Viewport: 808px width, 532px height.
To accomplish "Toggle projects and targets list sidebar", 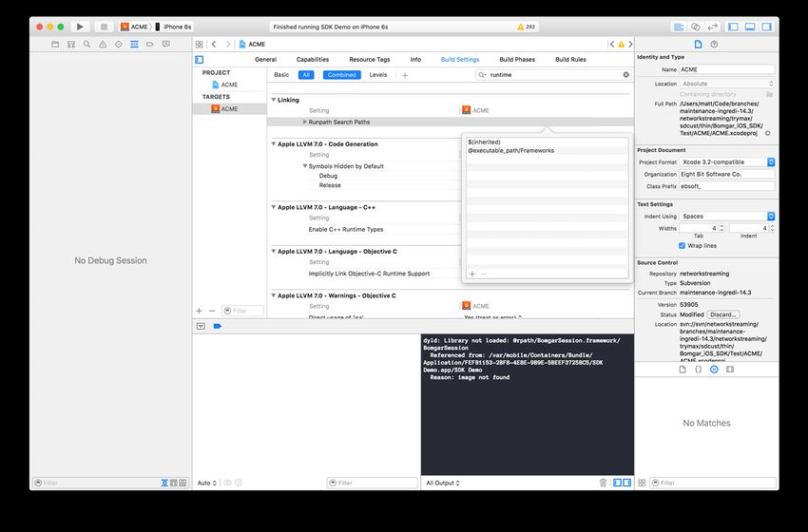I will pyautogui.click(x=200, y=60).
